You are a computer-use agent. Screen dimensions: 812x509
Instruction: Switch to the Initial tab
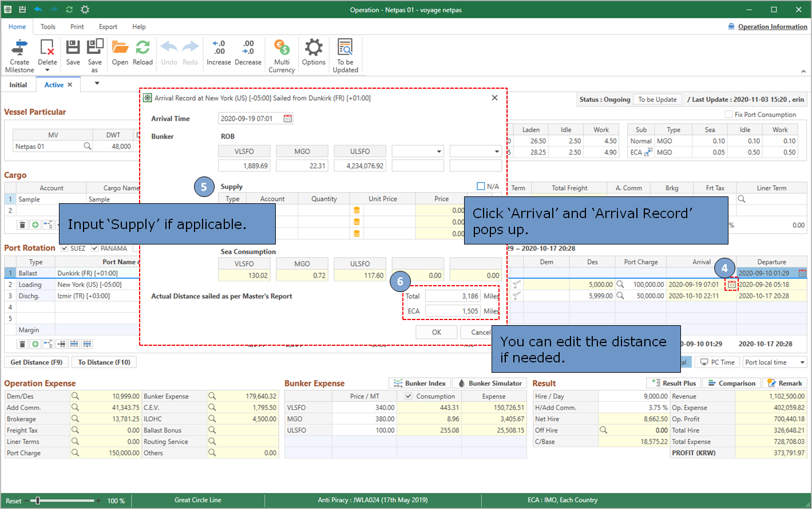(x=18, y=85)
